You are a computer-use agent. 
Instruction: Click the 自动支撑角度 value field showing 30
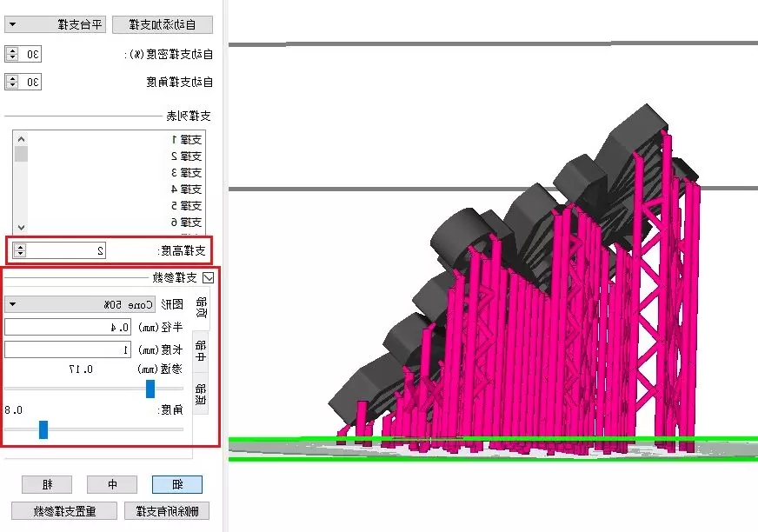(x=31, y=82)
